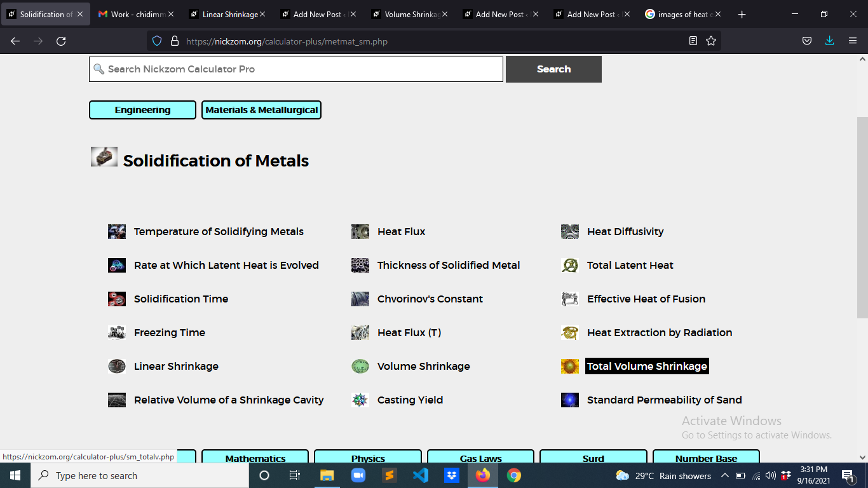Bookmark this page with the star icon
This screenshot has width=868, height=488.
point(711,41)
